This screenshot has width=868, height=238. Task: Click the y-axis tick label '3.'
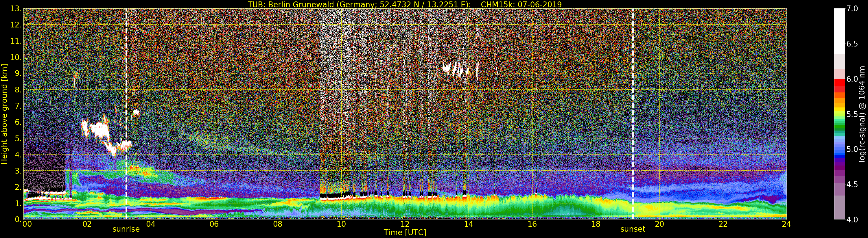coord(18,171)
